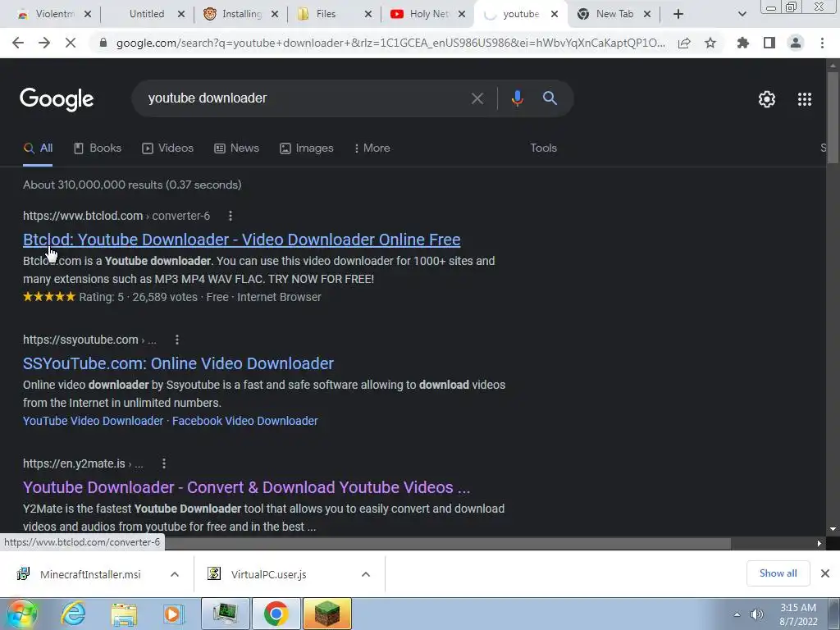The width and height of the screenshot is (840, 630).
Task: Open options dots for y2mate result
Action: 164,463
